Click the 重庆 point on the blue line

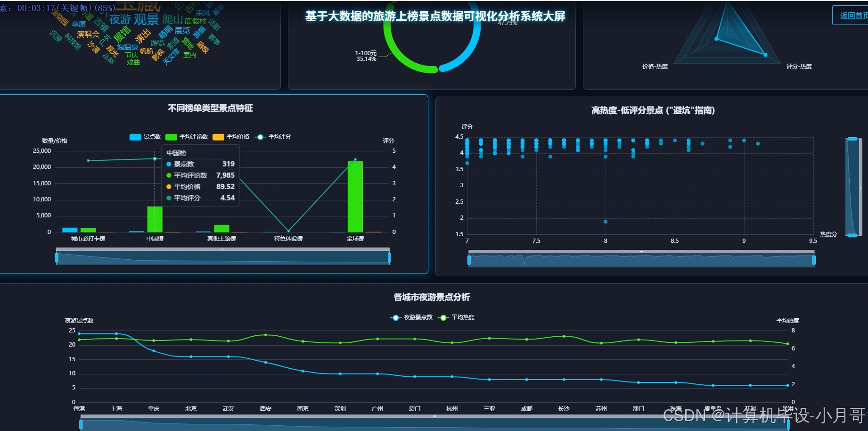coord(154,351)
